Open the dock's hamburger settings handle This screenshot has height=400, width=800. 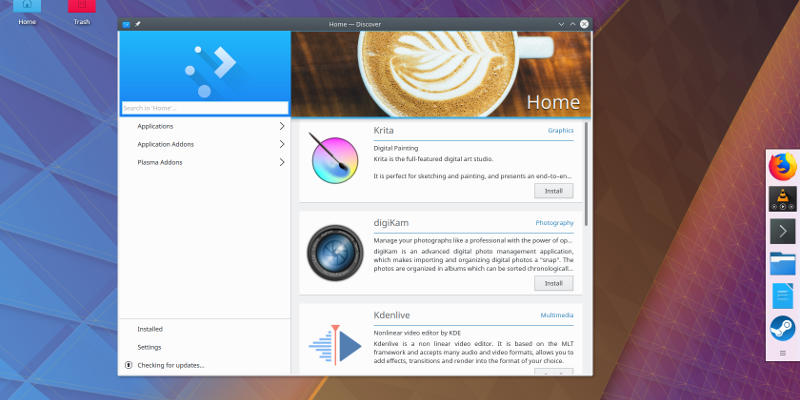[783, 353]
